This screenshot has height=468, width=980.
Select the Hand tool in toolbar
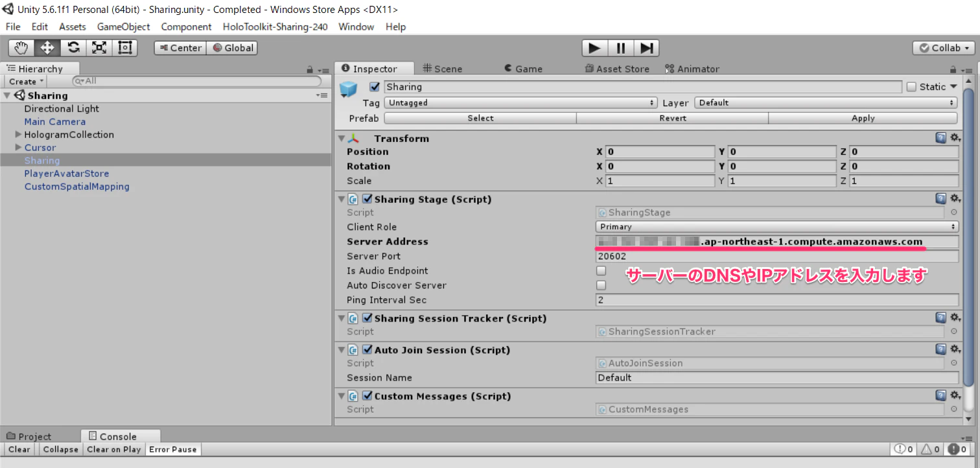tap(21, 48)
